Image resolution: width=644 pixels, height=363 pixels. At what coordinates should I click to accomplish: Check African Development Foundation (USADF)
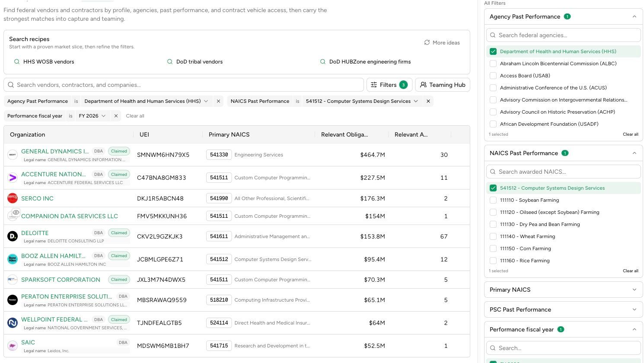coord(493,124)
